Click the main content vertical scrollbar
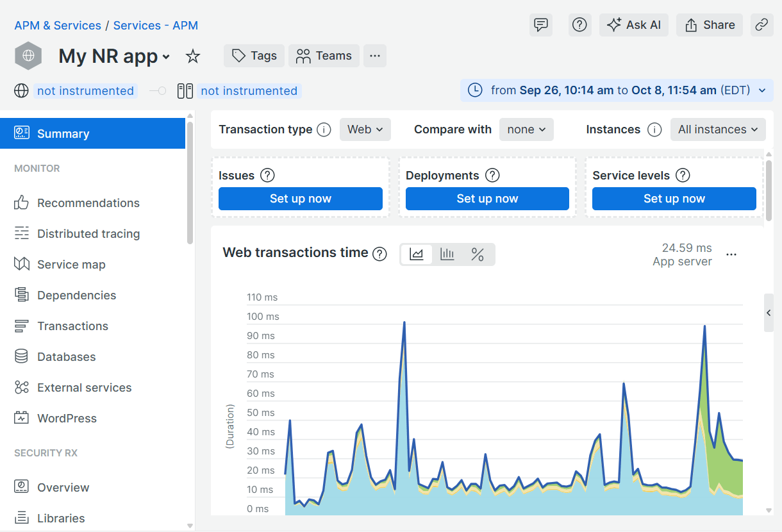 point(769,190)
